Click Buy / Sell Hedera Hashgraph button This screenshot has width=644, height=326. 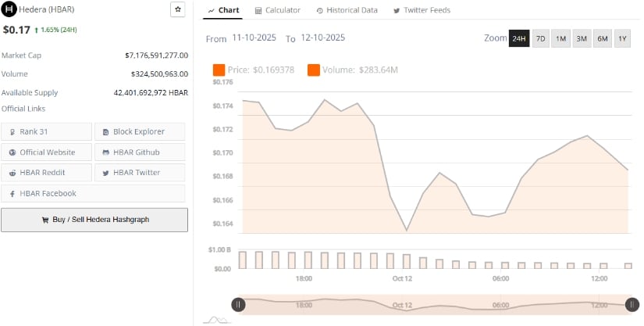(94, 220)
